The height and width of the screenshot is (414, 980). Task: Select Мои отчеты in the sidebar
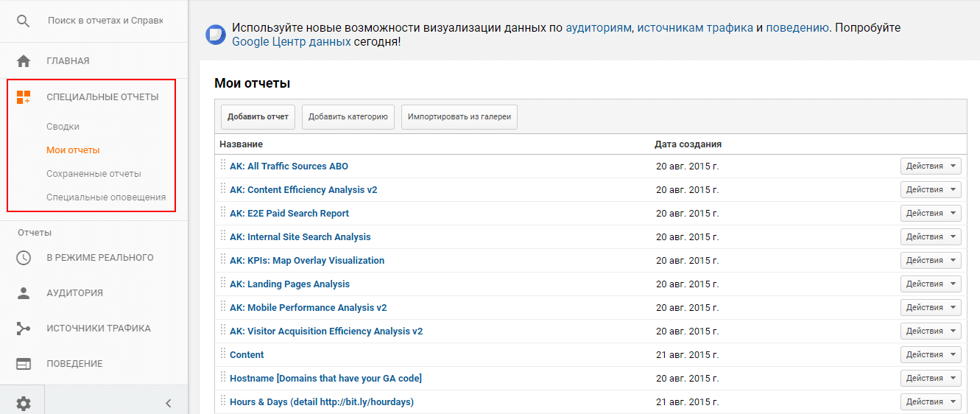click(x=73, y=150)
